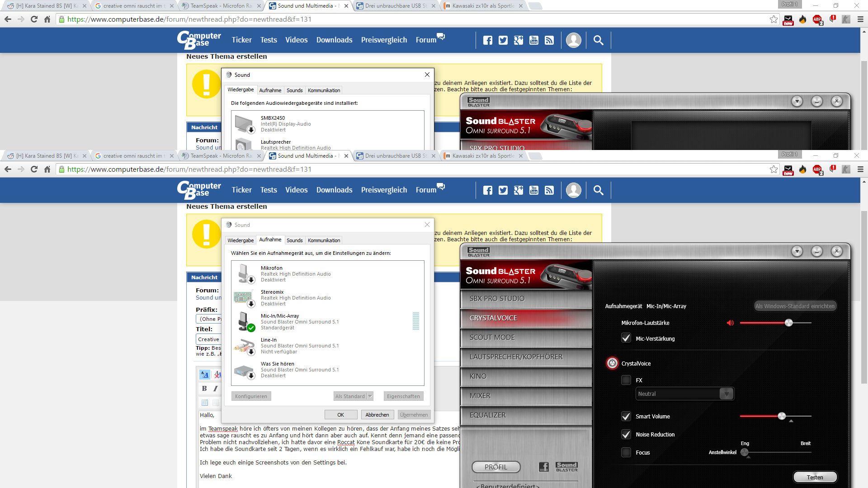This screenshot has height=488, width=868.
Task: Open ComputerBase Twitter icon in lower page header
Action: (x=503, y=190)
